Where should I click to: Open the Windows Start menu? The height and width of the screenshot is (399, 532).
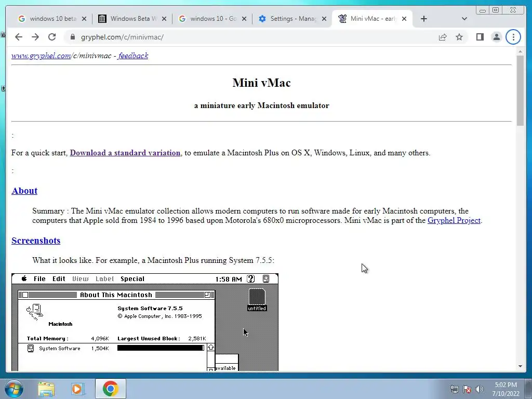14,389
